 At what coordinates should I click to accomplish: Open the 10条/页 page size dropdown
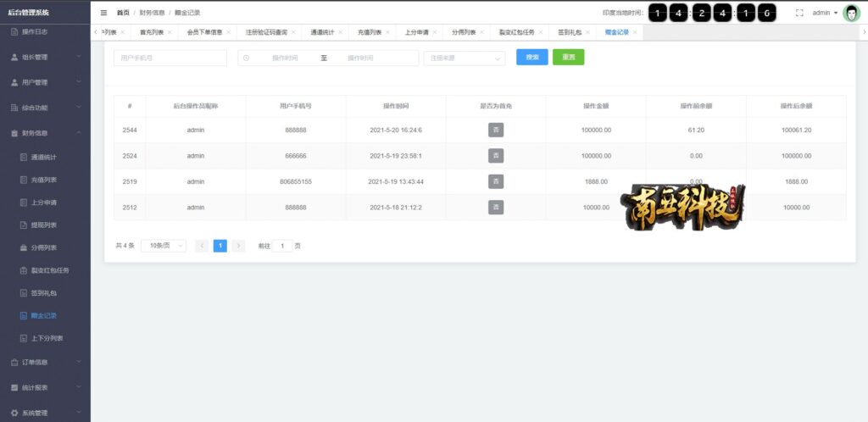164,246
